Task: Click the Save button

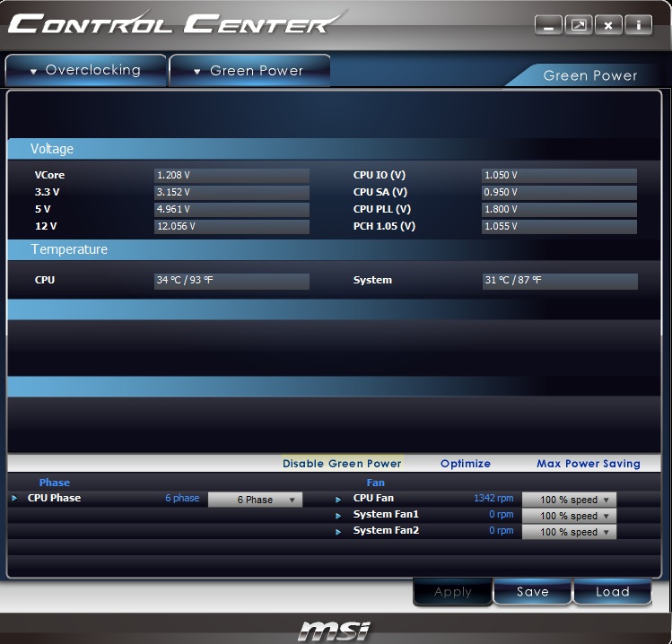Action: pyautogui.click(x=532, y=592)
